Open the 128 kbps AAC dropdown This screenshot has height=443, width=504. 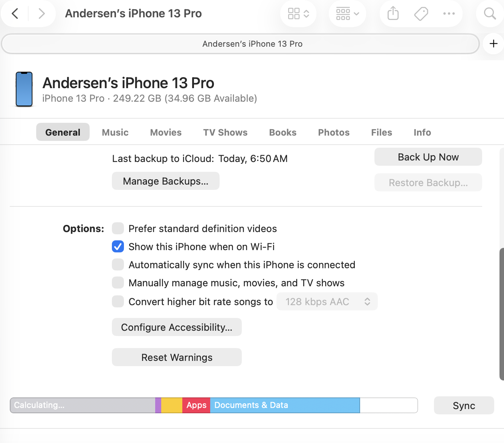pyautogui.click(x=327, y=301)
